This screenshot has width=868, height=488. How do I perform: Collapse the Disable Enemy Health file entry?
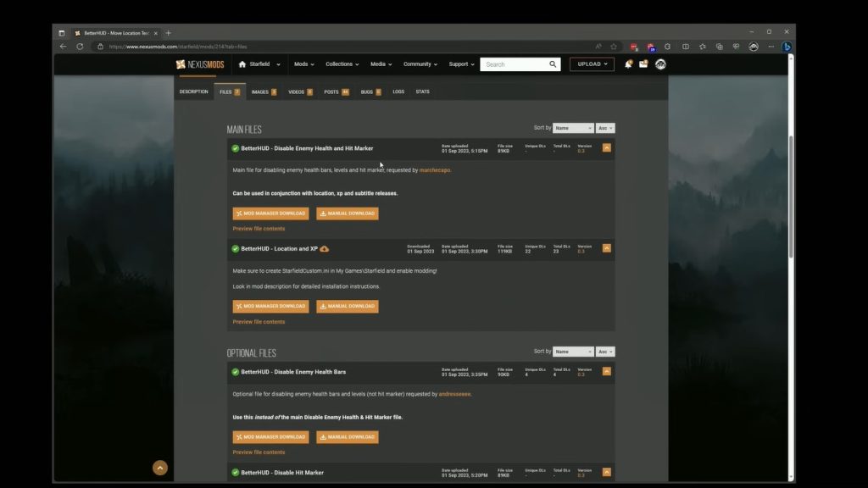(x=606, y=147)
